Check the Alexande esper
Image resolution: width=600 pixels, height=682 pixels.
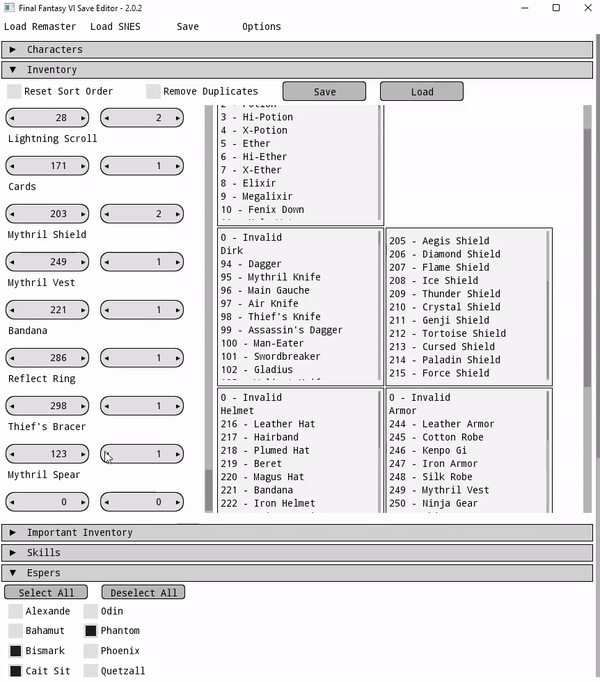click(x=16, y=611)
